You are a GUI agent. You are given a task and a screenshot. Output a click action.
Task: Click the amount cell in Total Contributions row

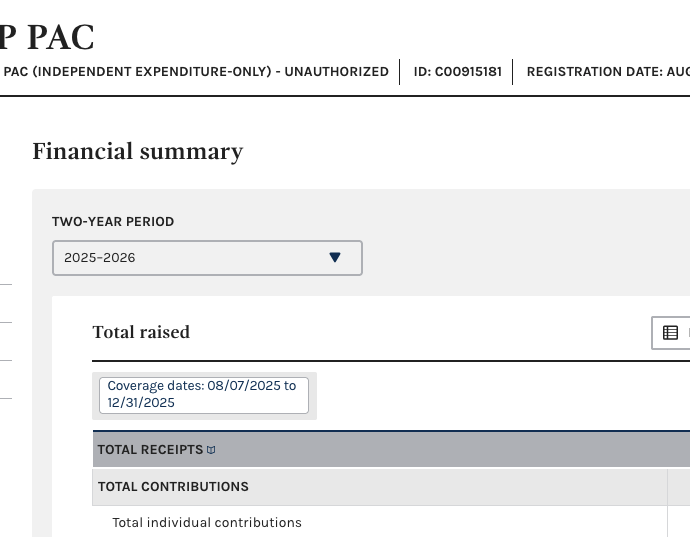coord(679,487)
